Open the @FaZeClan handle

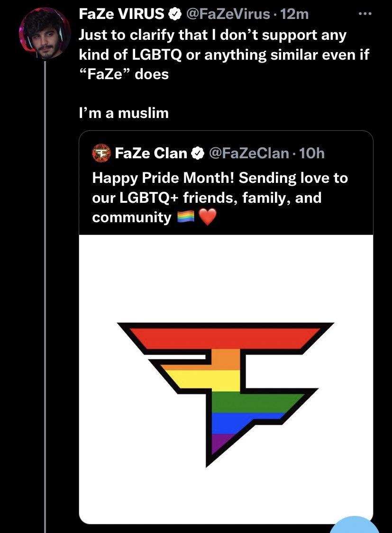tap(249, 153)
